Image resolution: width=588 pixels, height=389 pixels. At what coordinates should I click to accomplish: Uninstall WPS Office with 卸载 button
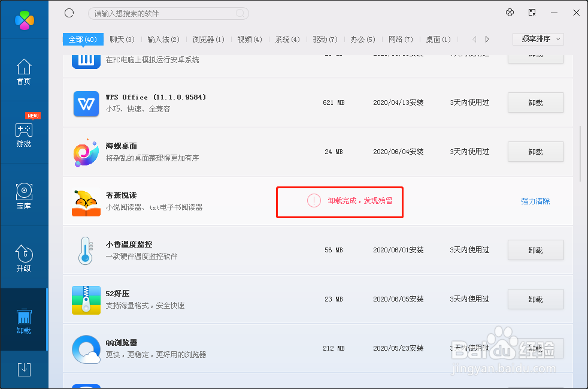click(536, 102)
